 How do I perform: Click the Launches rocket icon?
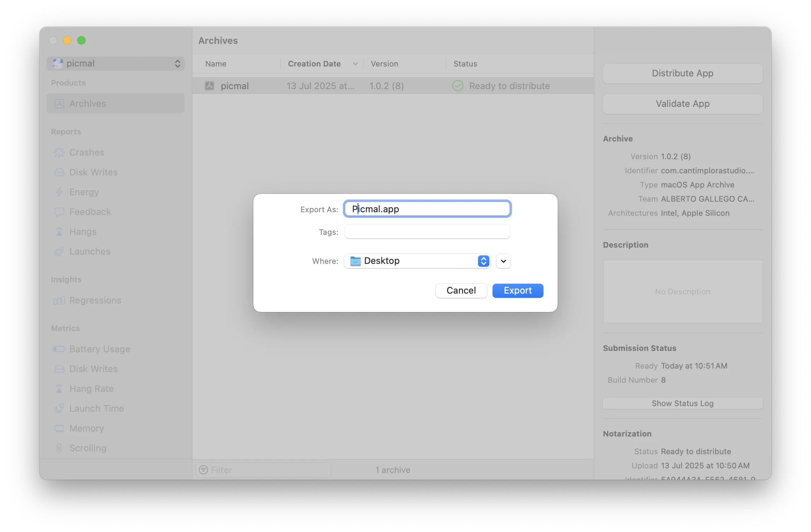point(59,251)
